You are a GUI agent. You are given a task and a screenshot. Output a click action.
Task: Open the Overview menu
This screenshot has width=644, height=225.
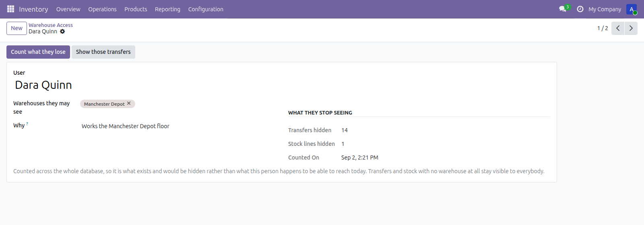click(x=68, y=9)
